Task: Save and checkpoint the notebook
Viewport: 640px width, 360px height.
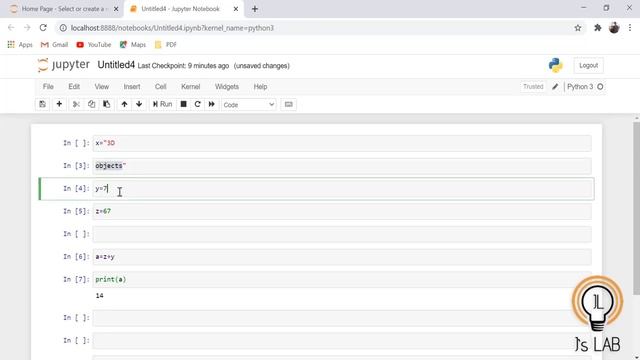Action: [x=42, y=104]
